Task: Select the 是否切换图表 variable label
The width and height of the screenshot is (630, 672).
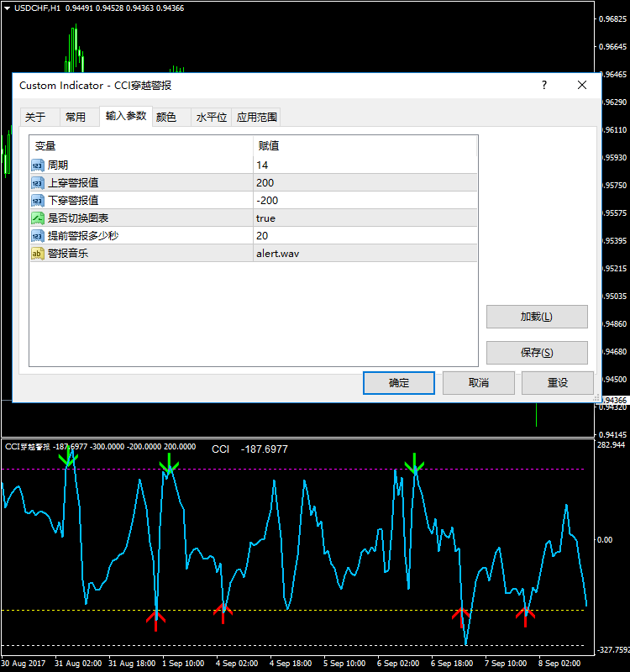Action: pyautogui.click(x=78, y=218)
